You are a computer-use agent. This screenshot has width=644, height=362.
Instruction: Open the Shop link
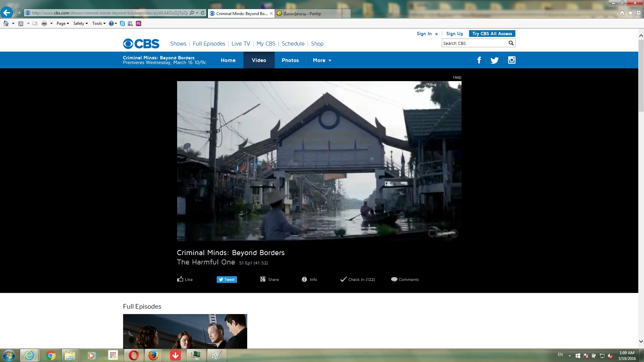point(317,44)
